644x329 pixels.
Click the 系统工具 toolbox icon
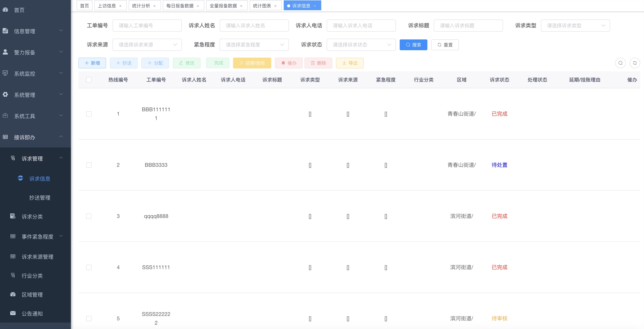(x=5, y=116)
